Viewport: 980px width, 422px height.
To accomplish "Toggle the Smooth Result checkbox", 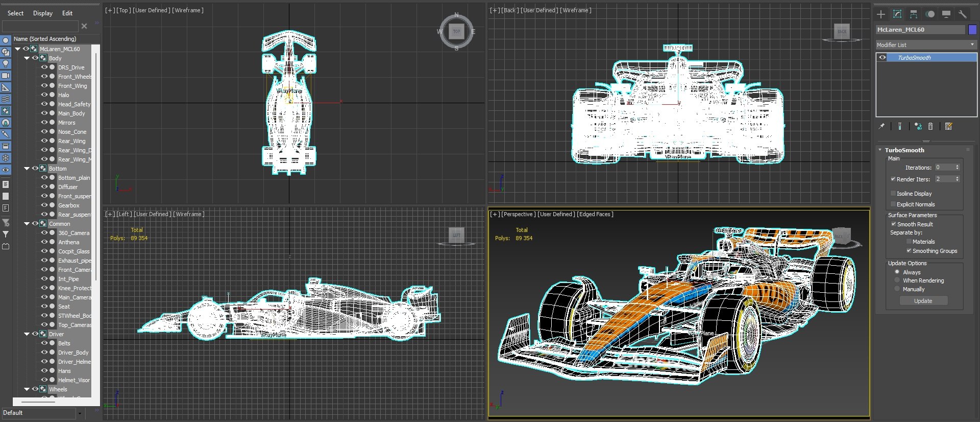I will 894,224.
